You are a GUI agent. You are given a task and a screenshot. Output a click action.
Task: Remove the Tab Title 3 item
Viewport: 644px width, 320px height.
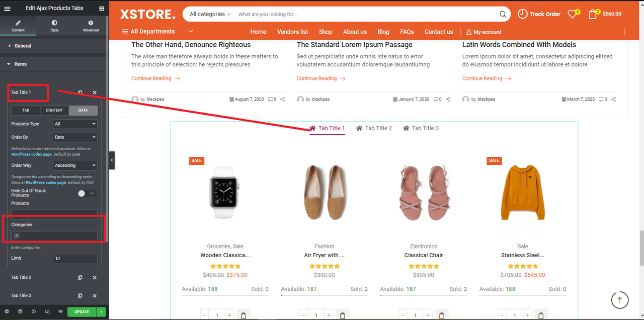[x=95, y=295]
